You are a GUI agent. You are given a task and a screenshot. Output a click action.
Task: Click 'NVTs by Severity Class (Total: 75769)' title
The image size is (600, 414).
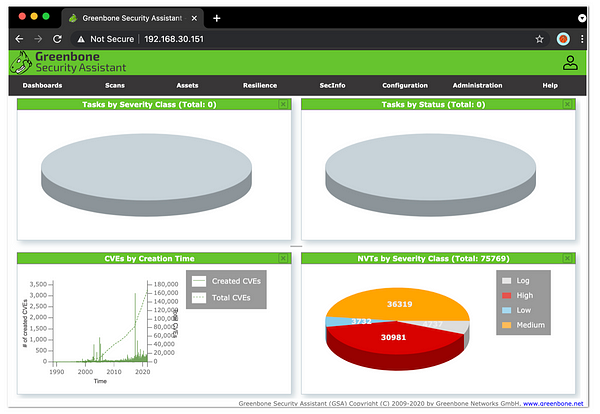click(433, 259)
